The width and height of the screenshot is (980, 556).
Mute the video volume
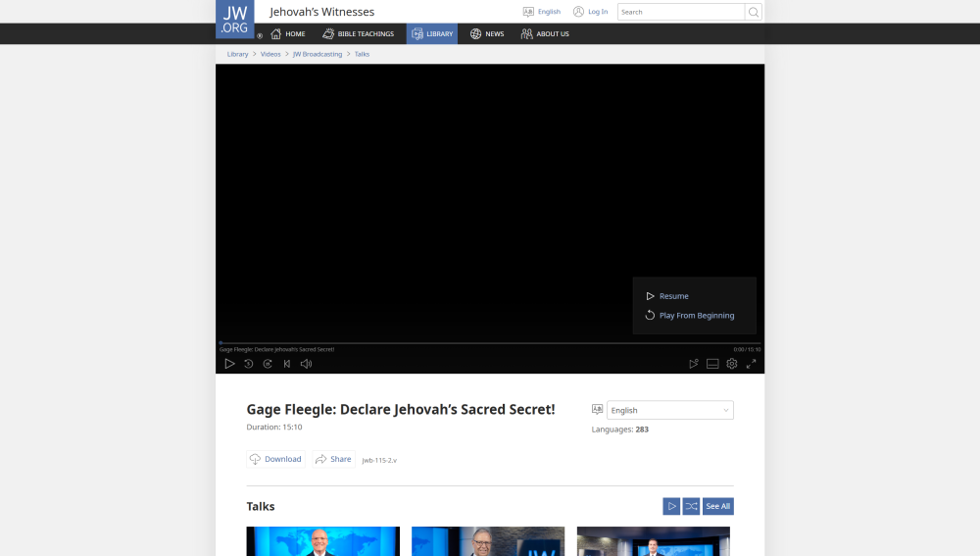[306, 364]
